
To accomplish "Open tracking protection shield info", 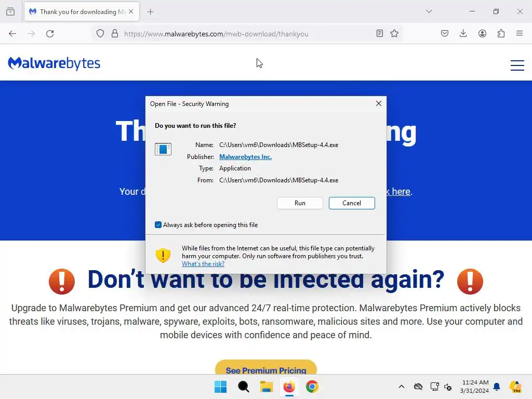I will [100, 34].
